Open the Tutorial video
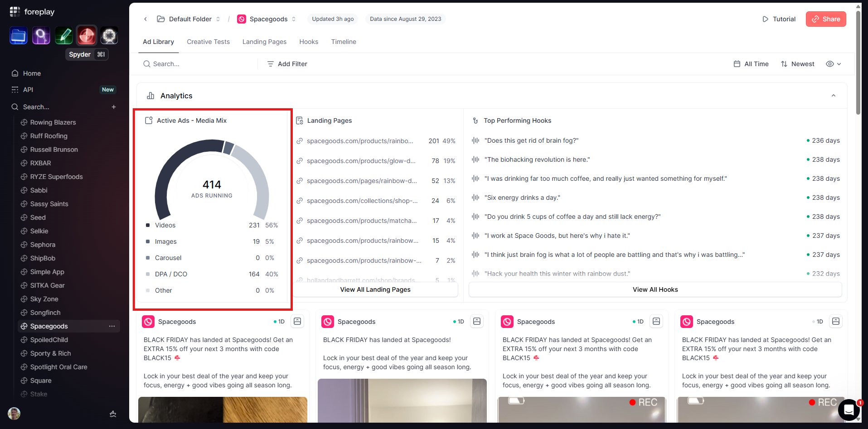868x429 pixels. click(x=779, y=19)
